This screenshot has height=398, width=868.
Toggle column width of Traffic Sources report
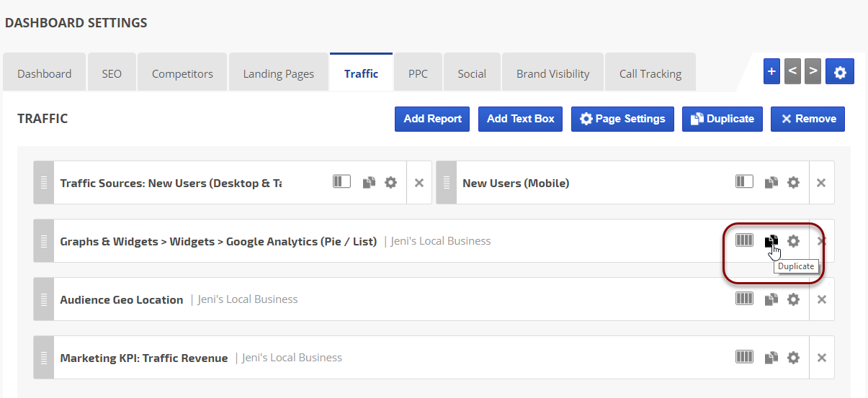(x=341, y=182)
